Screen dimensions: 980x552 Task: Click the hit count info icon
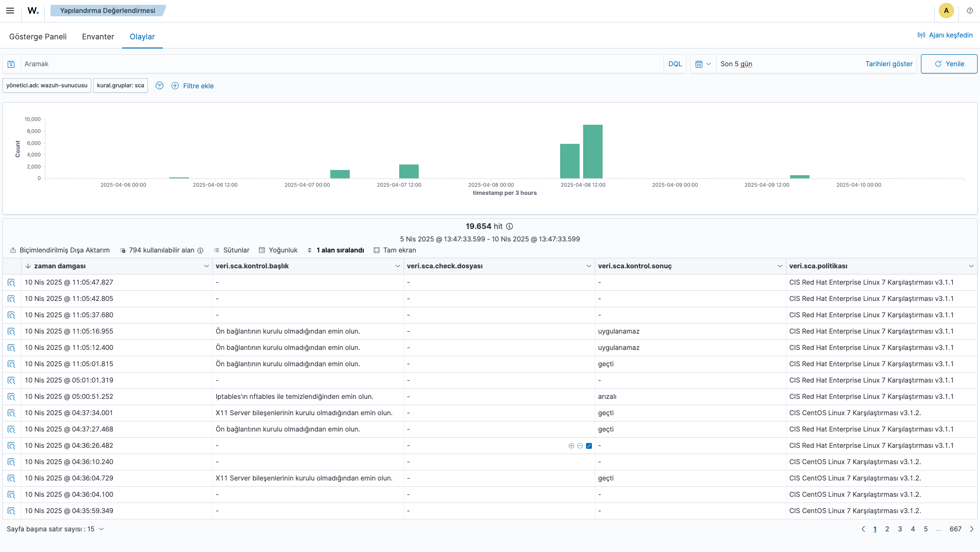pos(510,227)
